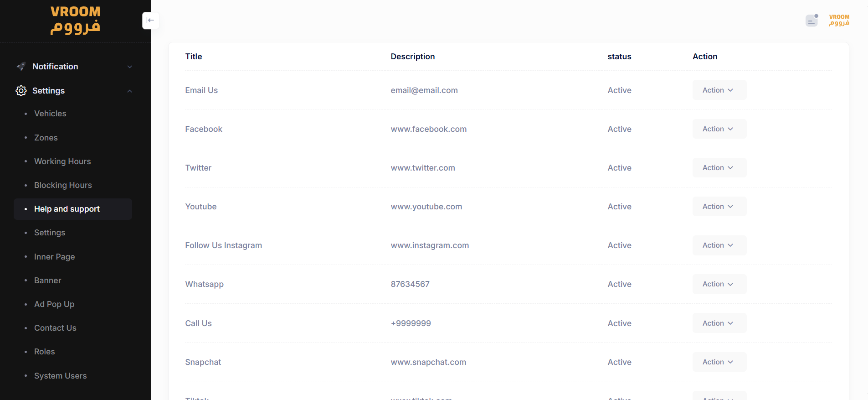
Task: Click www.snapchat.com description
Action: pyautogui.click(x=428, y=362)
